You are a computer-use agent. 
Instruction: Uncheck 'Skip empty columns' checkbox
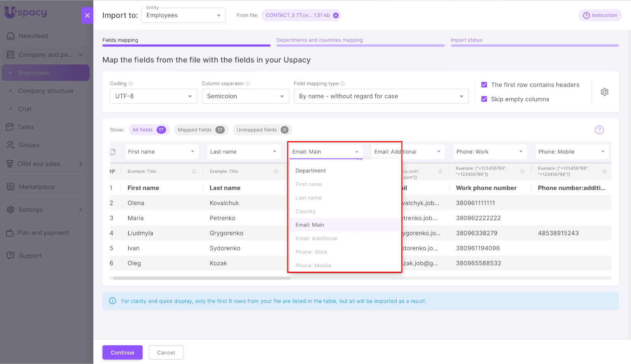coord(484,99)
